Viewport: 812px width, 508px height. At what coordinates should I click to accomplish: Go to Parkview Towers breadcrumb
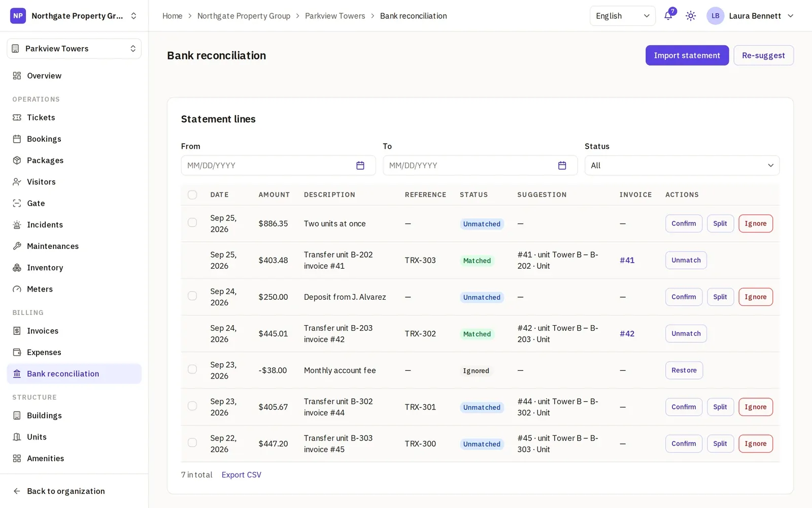click(x=335, y=16)
